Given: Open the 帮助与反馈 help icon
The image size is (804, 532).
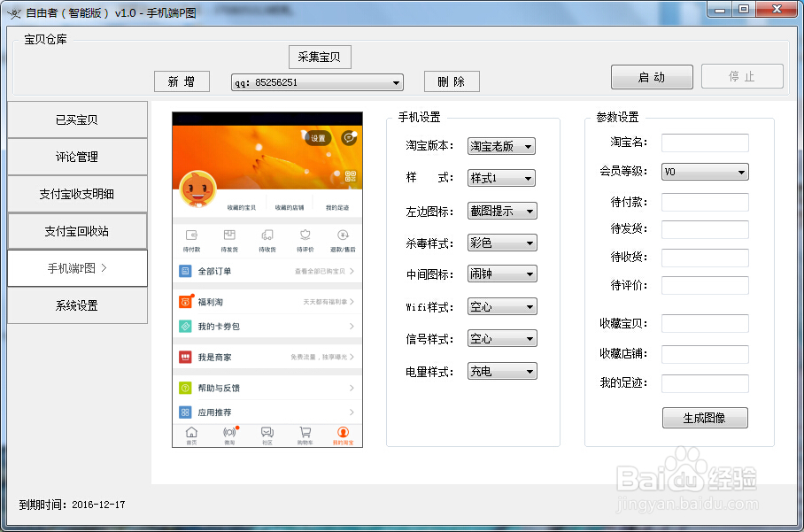Looking at the screenshot, I should click(x=186, y=387).
